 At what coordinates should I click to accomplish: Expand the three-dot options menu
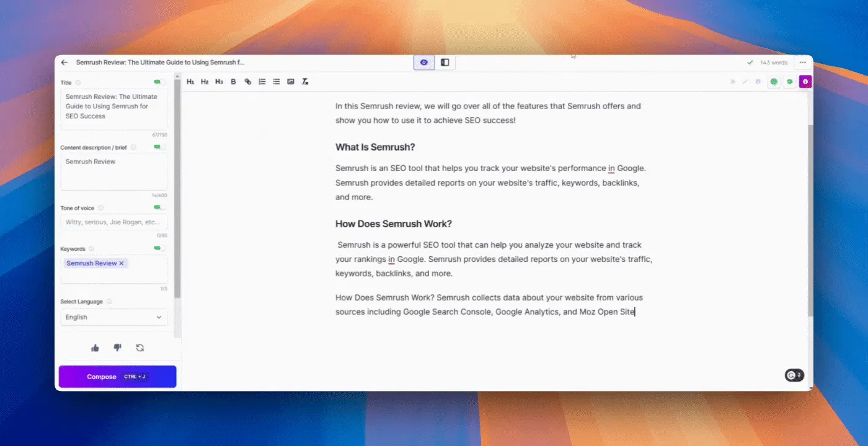pos(802,62)
